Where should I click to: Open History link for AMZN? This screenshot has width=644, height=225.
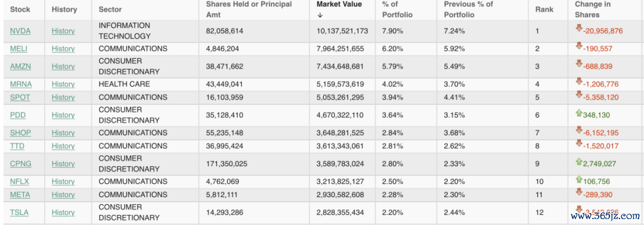click(x=63, y=67)
